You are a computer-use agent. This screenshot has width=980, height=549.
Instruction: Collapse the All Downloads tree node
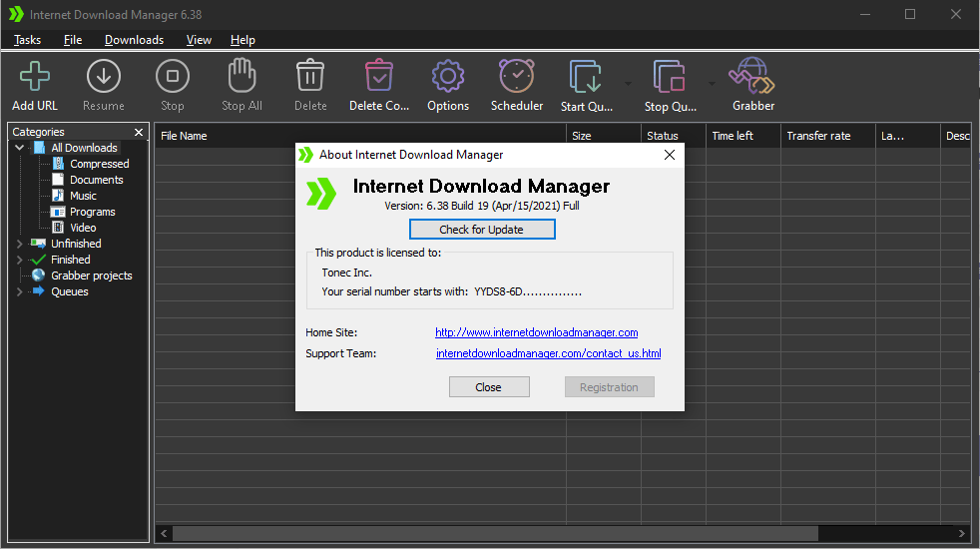point(19,148)
